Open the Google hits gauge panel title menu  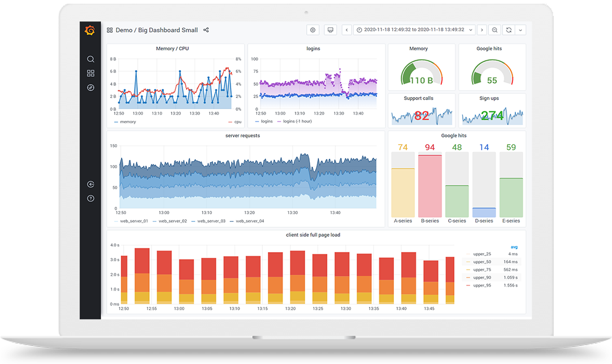(489, 49)
